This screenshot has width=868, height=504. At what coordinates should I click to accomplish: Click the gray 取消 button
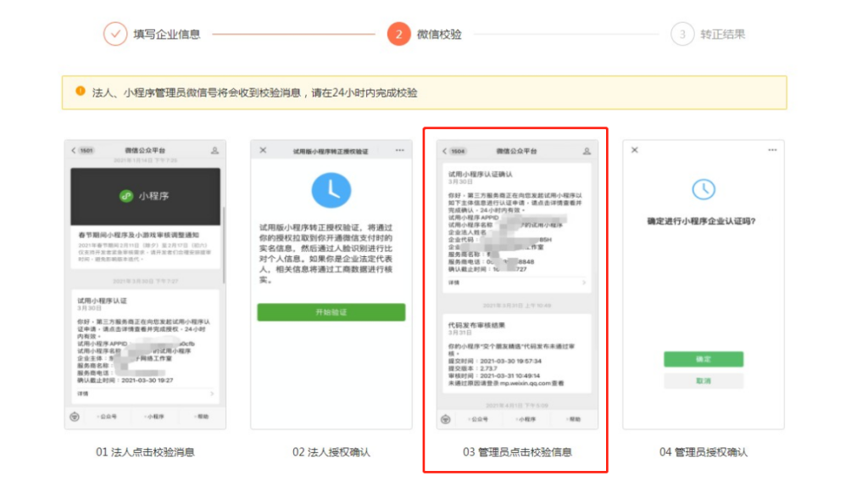(x=704, y=380)
